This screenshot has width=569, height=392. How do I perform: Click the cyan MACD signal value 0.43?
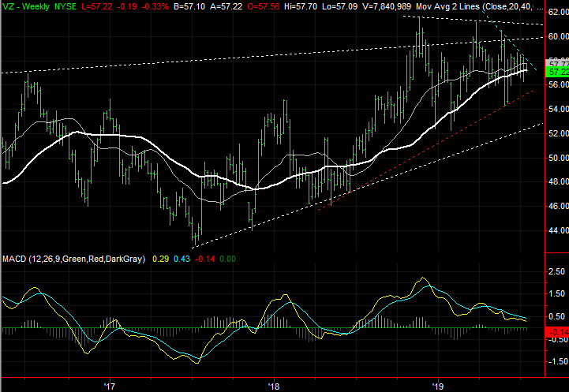(182, 259)
